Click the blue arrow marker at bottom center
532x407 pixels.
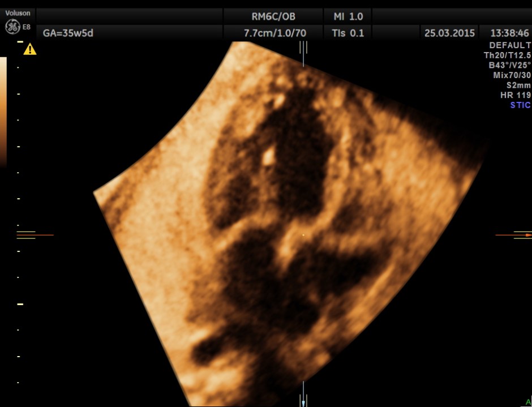tap(303, 401)
